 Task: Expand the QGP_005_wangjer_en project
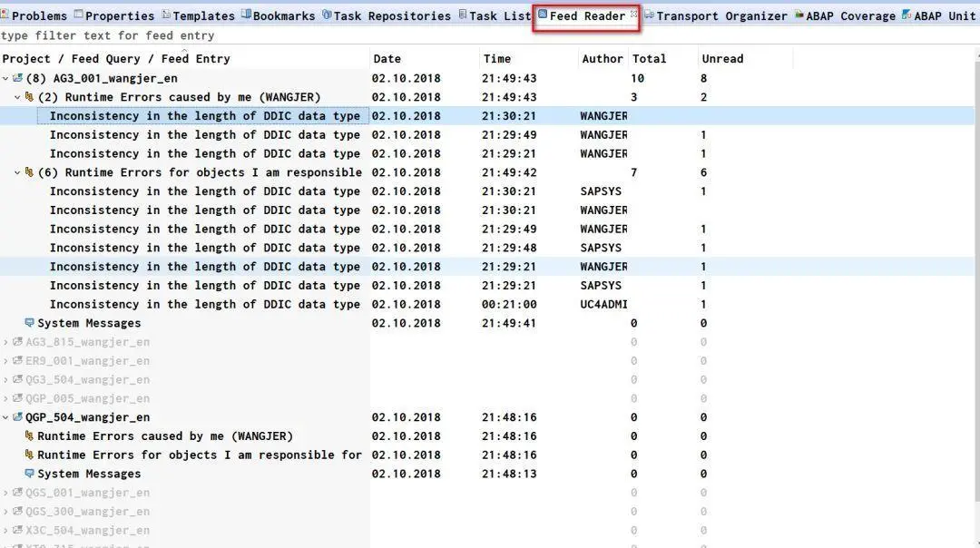click(5, 398)
